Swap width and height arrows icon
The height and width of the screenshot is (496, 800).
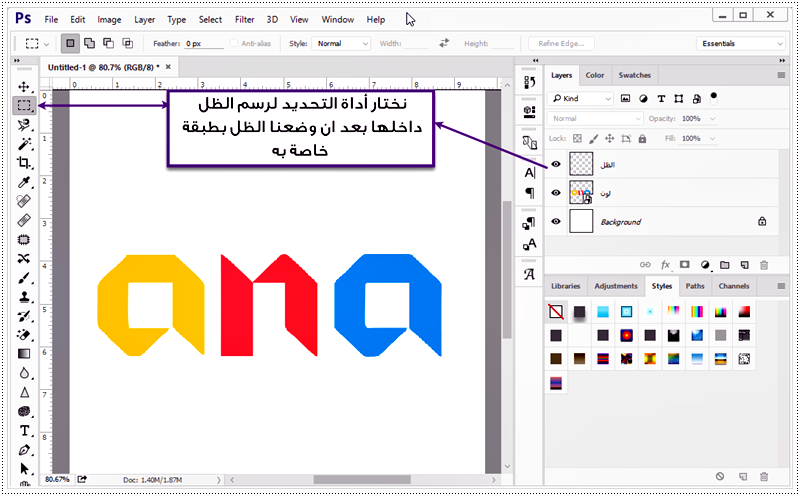coord(444,43)
